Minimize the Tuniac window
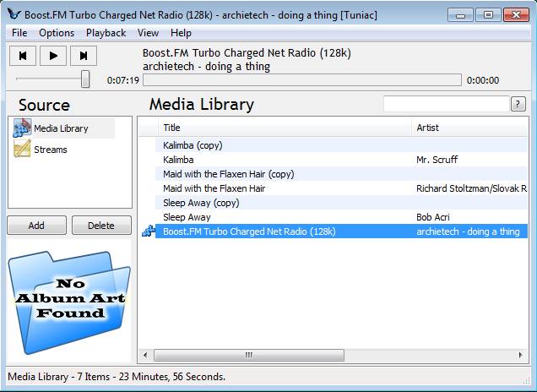This screenshot has width=537, height=392. tap(460, 15)
